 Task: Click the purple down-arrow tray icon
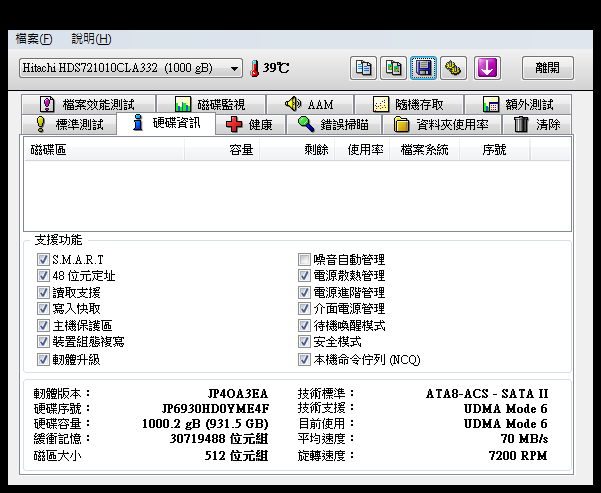click(487, 68)
